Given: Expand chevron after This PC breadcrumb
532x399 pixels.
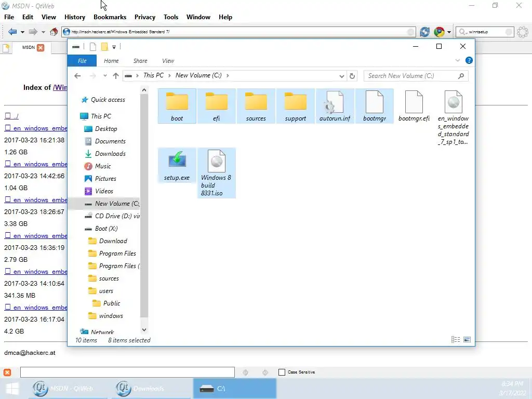Looking at the screenshot, I should click(169, 75).
